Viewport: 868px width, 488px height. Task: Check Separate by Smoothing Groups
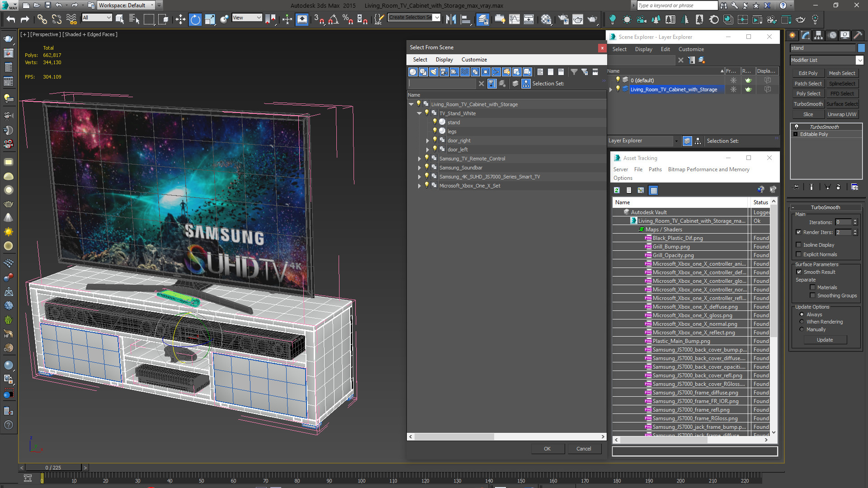812,296
